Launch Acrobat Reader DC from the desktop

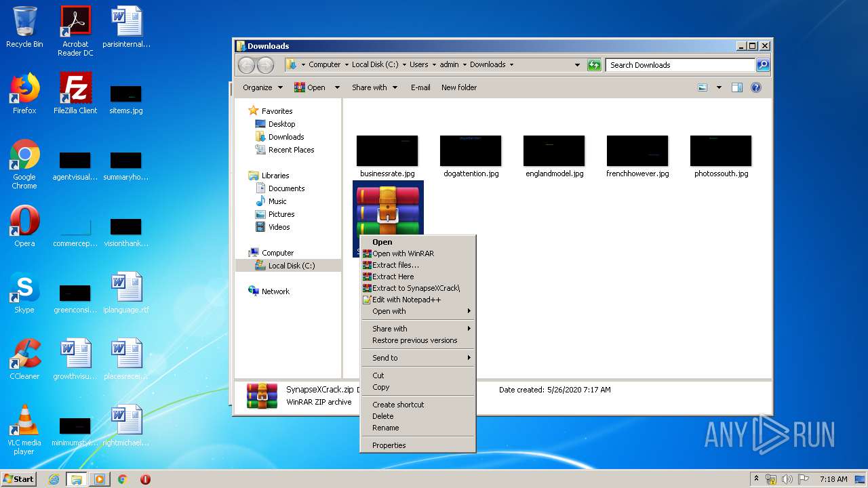click(75, 31)
